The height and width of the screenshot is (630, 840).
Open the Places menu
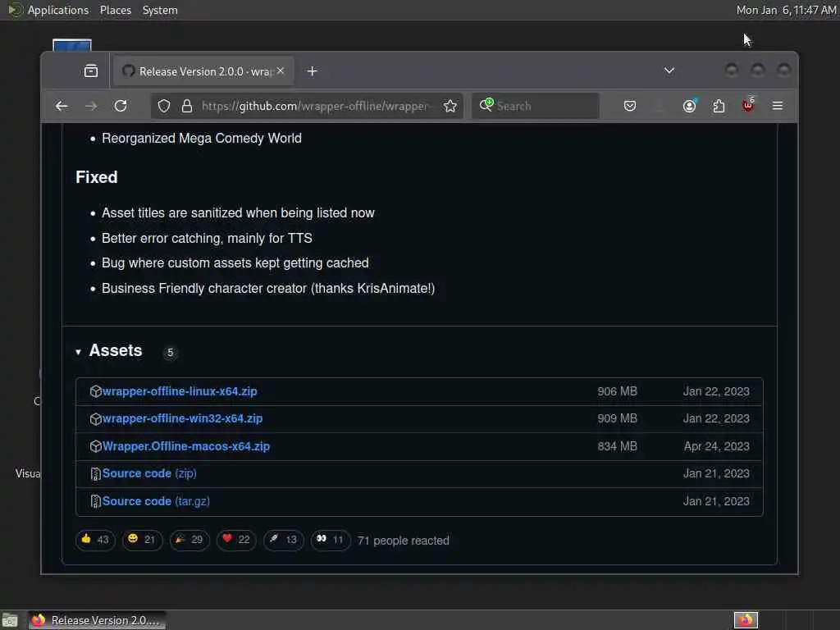[116, 10]
